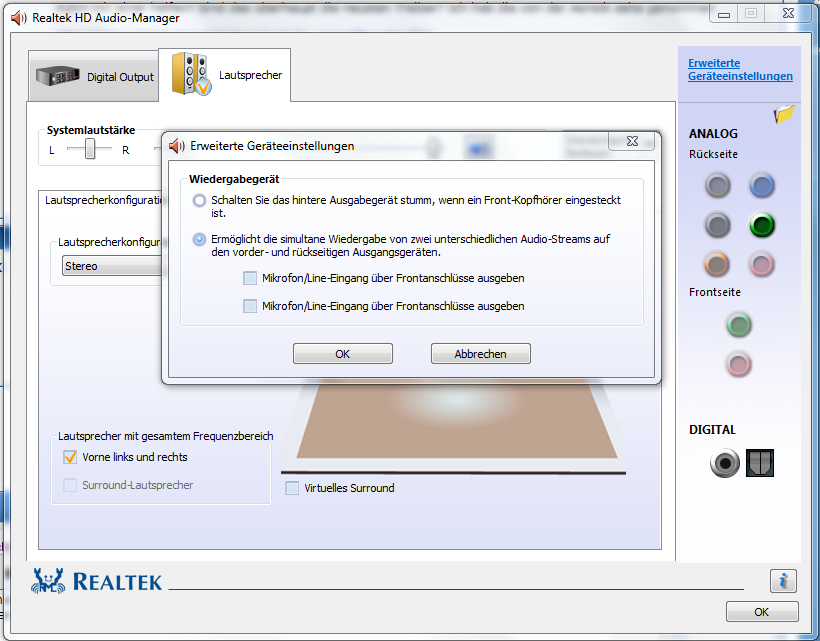Click the pink front microphone jack
This screenshot has width=820, height=641.
point(738,364)
